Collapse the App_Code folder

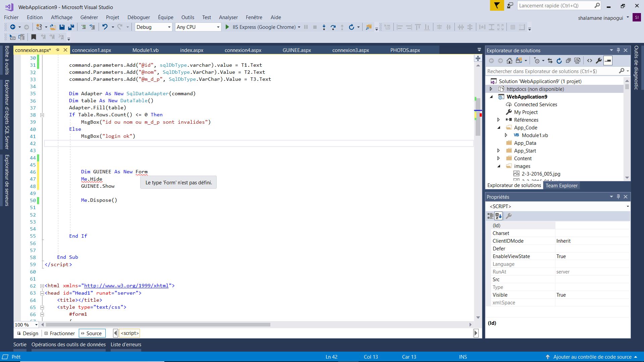point(498,128)
